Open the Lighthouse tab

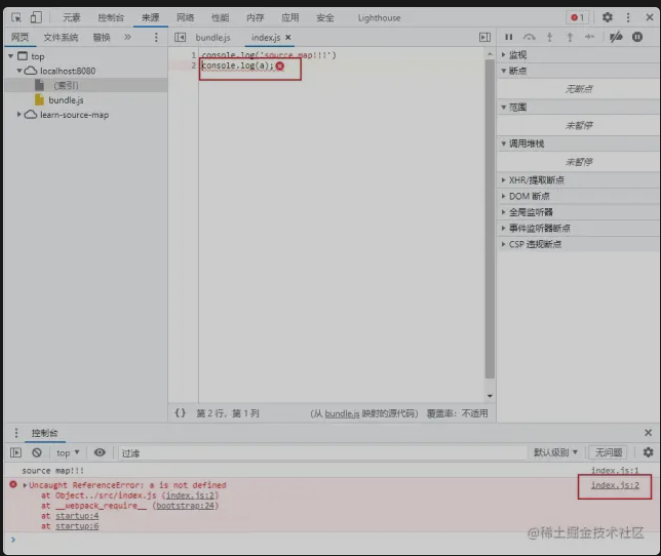(379, 18)
